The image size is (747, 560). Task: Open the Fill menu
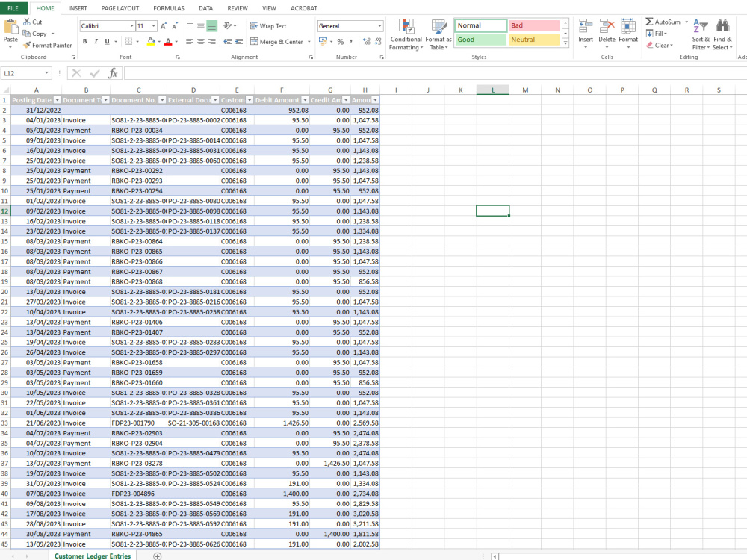pyautogui.click(x=657, y=34)
